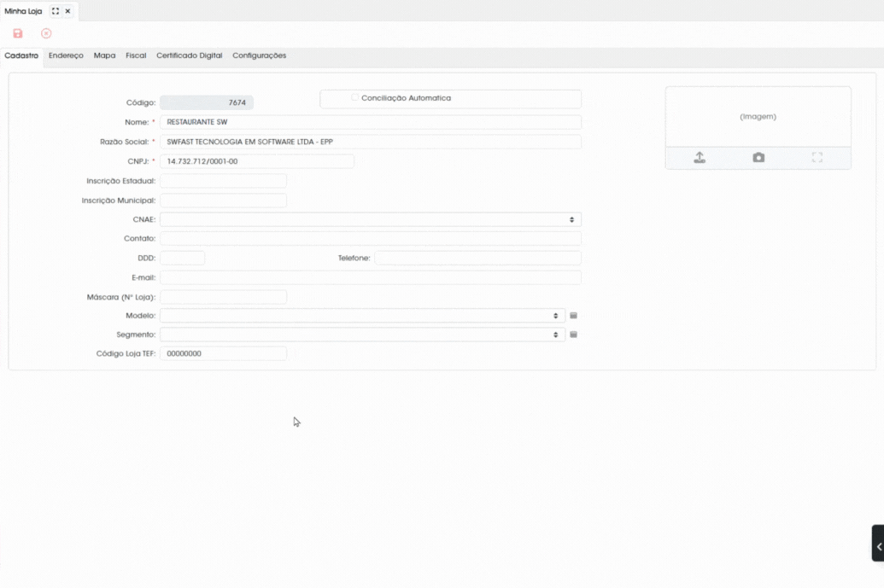Image resolution: width=884 pixels, height=588 pixels.
Task: Expand the side panel chevron arrow
Action: (878, 544)
